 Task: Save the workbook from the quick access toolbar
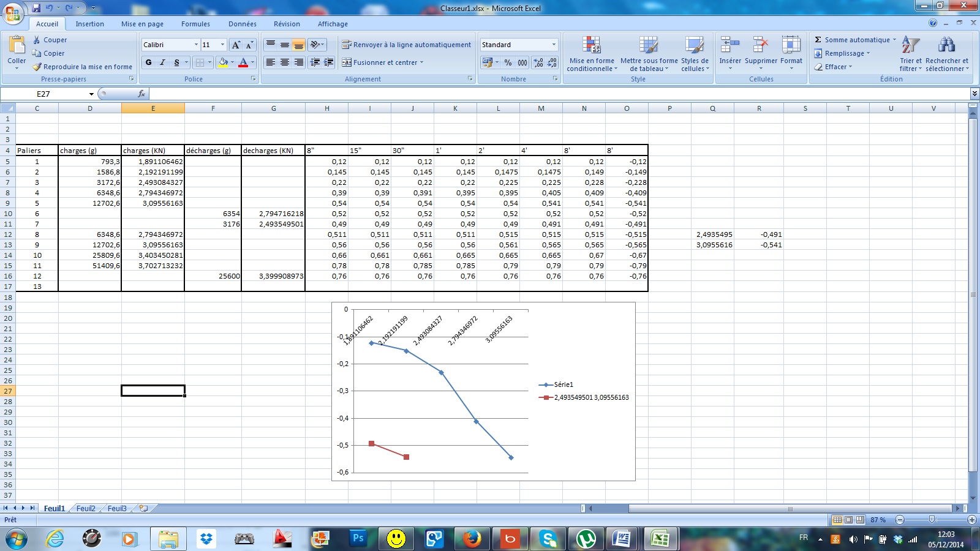tap(36, 8)
